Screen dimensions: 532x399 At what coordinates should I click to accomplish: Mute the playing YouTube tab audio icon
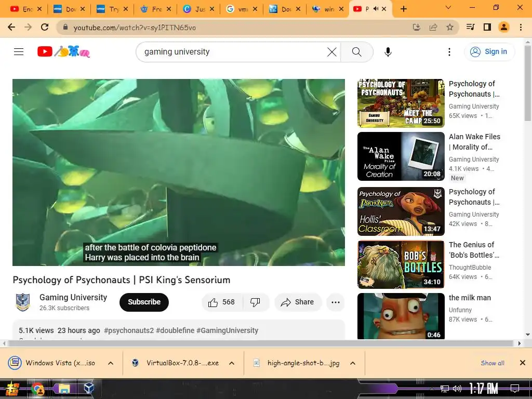coord(376,9)
